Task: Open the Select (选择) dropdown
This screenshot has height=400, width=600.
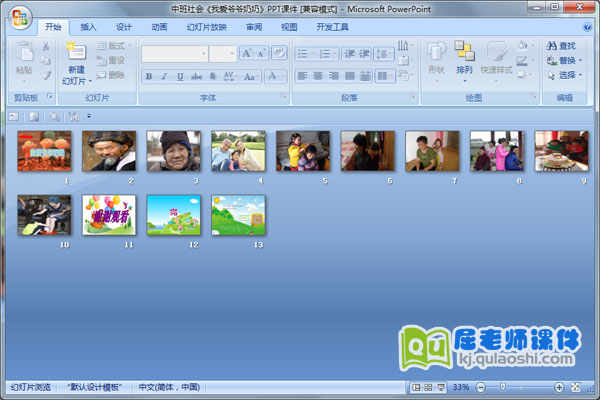Action: 582,75
